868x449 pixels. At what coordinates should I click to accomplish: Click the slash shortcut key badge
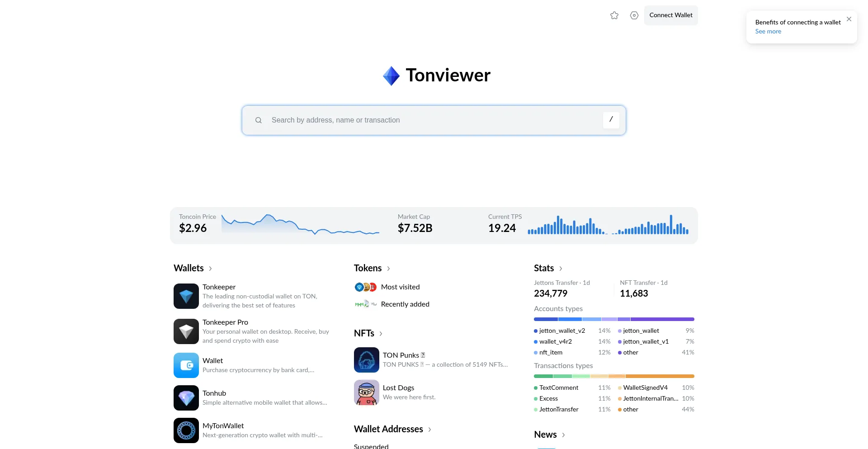click(611, 120)
